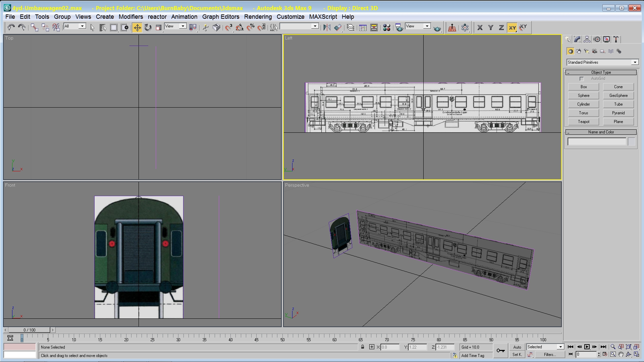Open the Graph Editors menu
Screen dimensions: 644x362
pos(220,17)
